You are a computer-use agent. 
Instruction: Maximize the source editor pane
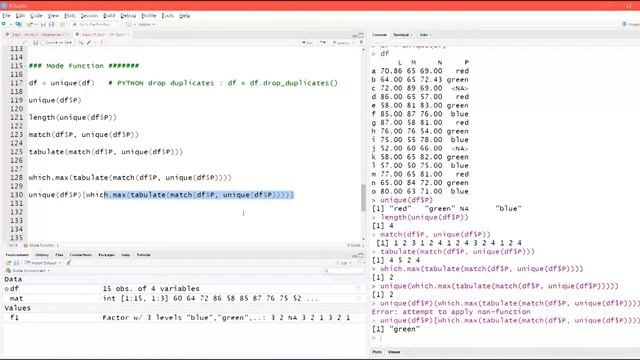point(361,36)
